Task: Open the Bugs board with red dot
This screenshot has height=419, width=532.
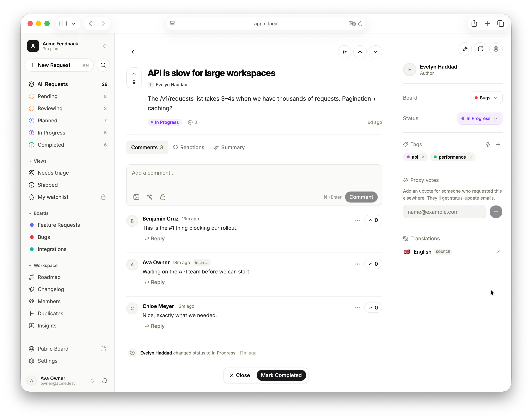Action: coord(68,237)
